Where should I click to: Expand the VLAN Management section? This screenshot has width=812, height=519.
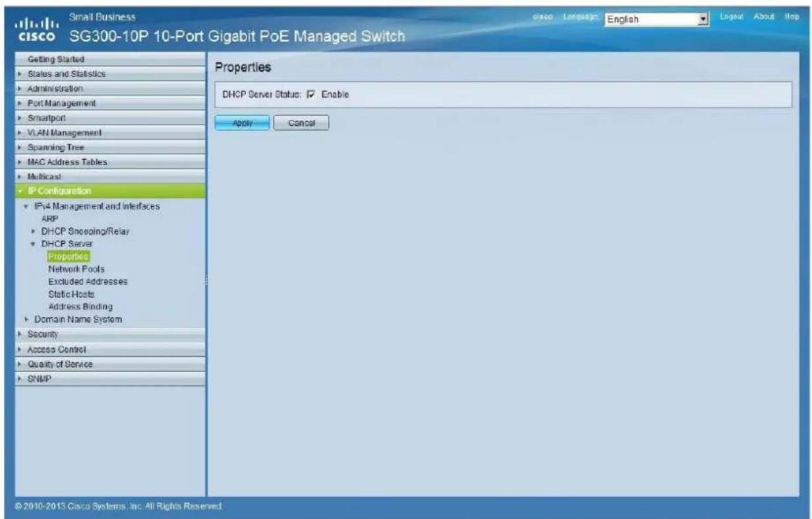(x=110, y=133)
